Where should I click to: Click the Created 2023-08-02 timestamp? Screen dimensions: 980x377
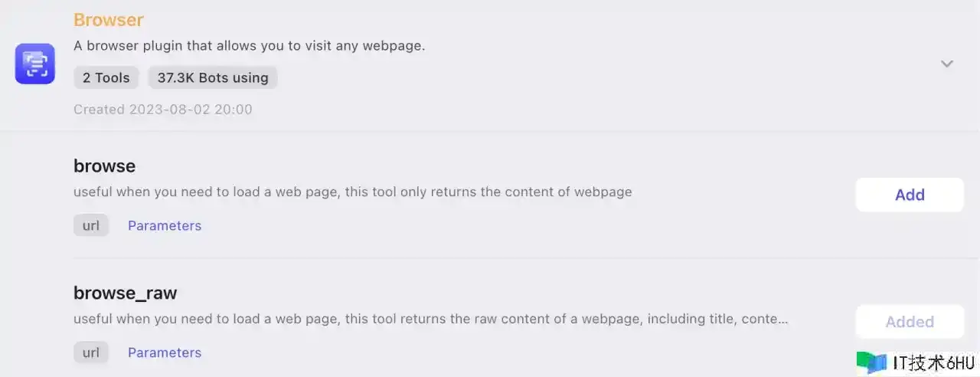[x=162, y=110]
